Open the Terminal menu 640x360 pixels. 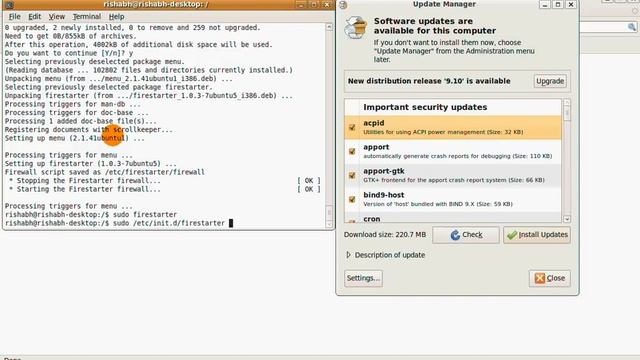point(87,17)
